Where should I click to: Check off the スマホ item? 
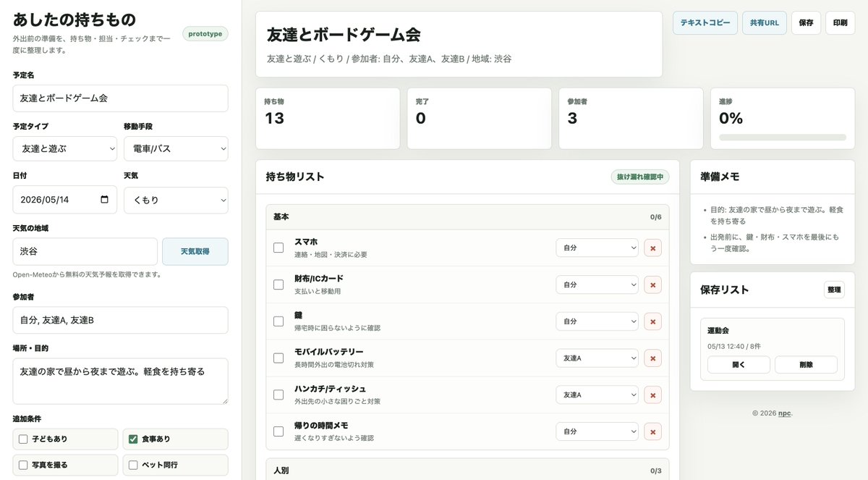pyautogui.click(x=278, y=248)
